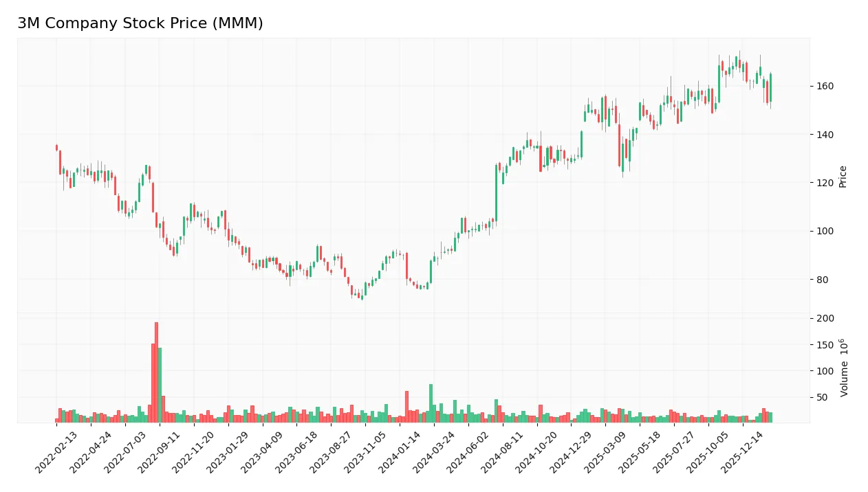
Task: Click the chart title '3M Company Stock Price (MMM)'
Action: pos(141,23)
